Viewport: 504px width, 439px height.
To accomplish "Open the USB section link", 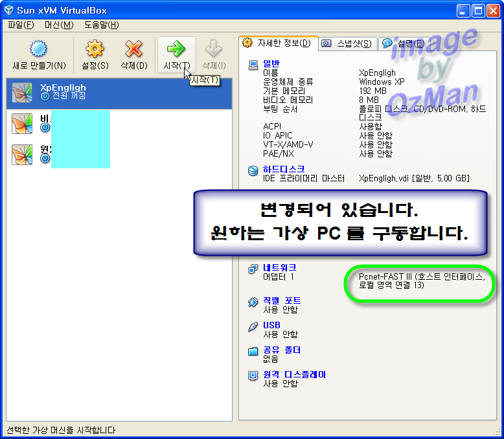I will (x=271, y=325).
